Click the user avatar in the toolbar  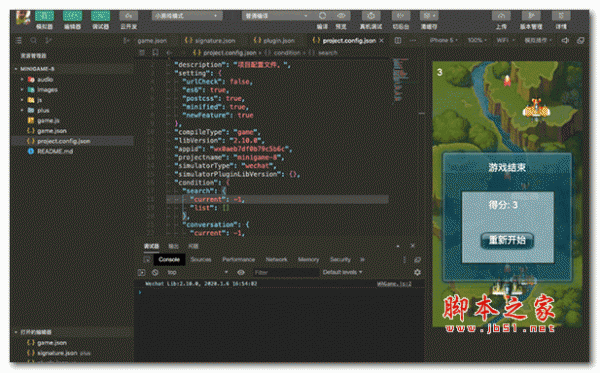tap(23, 18)
